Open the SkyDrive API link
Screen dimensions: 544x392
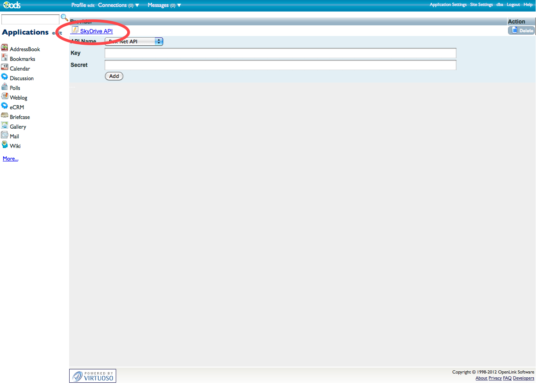pos(96,31)
